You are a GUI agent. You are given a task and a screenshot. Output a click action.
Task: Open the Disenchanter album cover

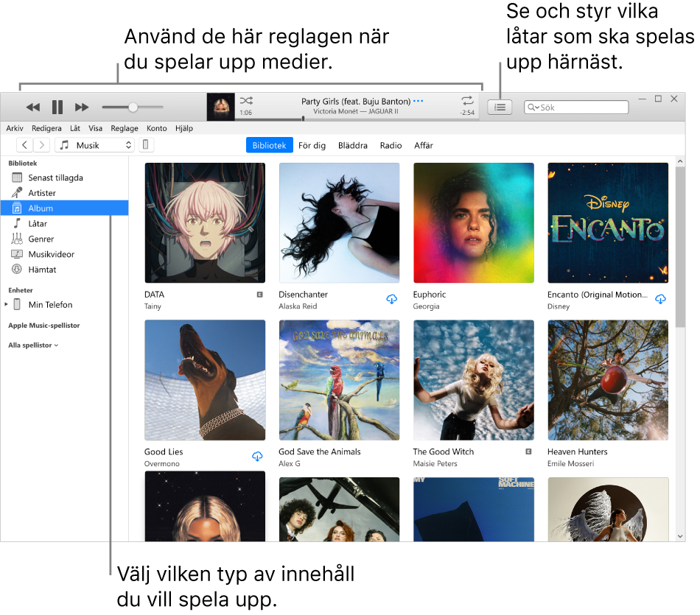(x=339, y=222)
